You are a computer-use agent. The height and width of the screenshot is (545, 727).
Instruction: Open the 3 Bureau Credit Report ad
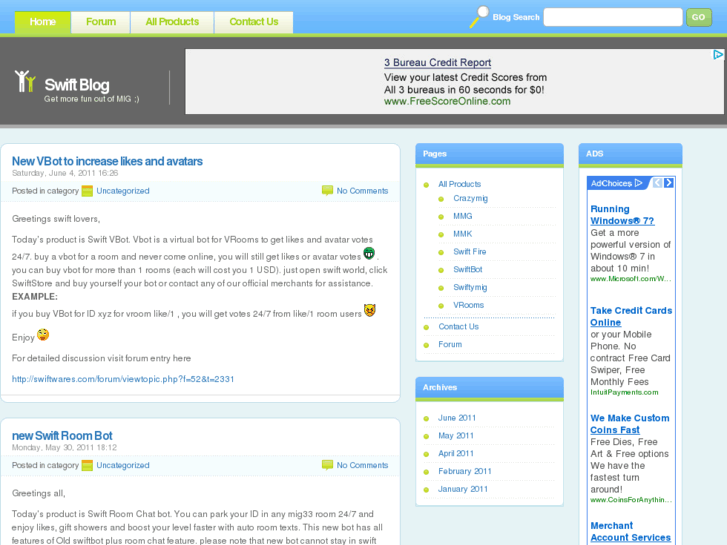[x=437, y=63]
